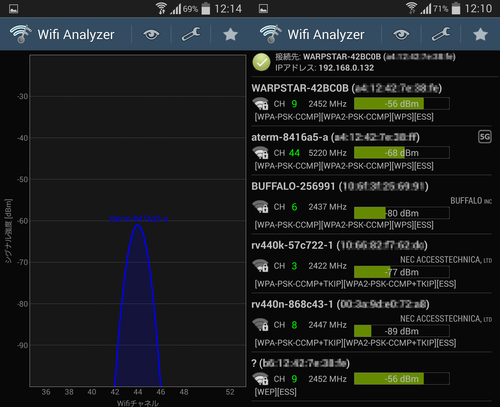Screen dimensions: 500x407
Task: Tap channel 36 on graph x-axis
Action: [x=46, y=392]
